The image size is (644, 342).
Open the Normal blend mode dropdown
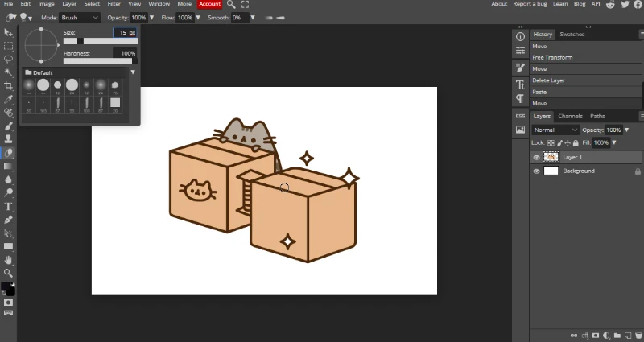coord(555,130)
